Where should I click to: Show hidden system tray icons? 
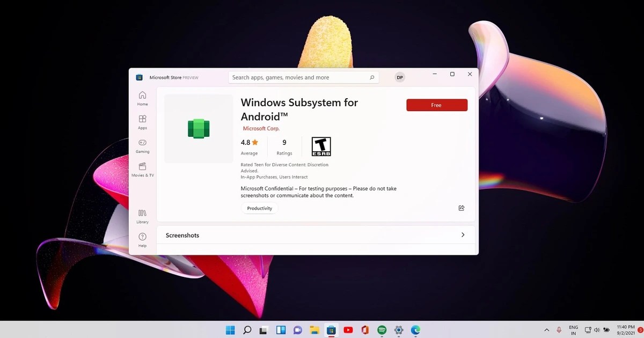tap(546, 330)
